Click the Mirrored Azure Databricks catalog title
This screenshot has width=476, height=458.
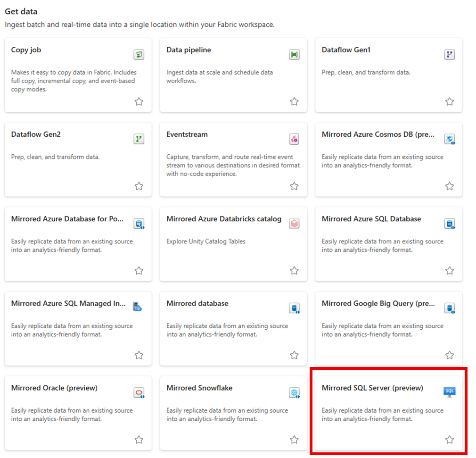224,219
